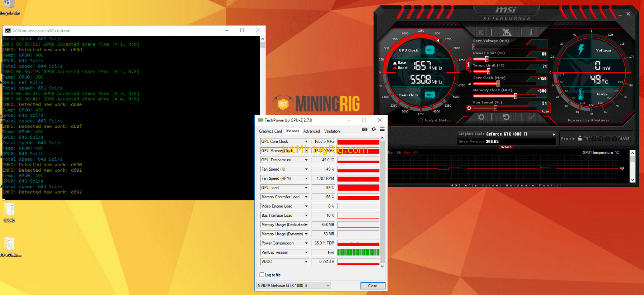Select the Recycle Bin desktop icon
644x295 pixels.
(x=9, y=8)
